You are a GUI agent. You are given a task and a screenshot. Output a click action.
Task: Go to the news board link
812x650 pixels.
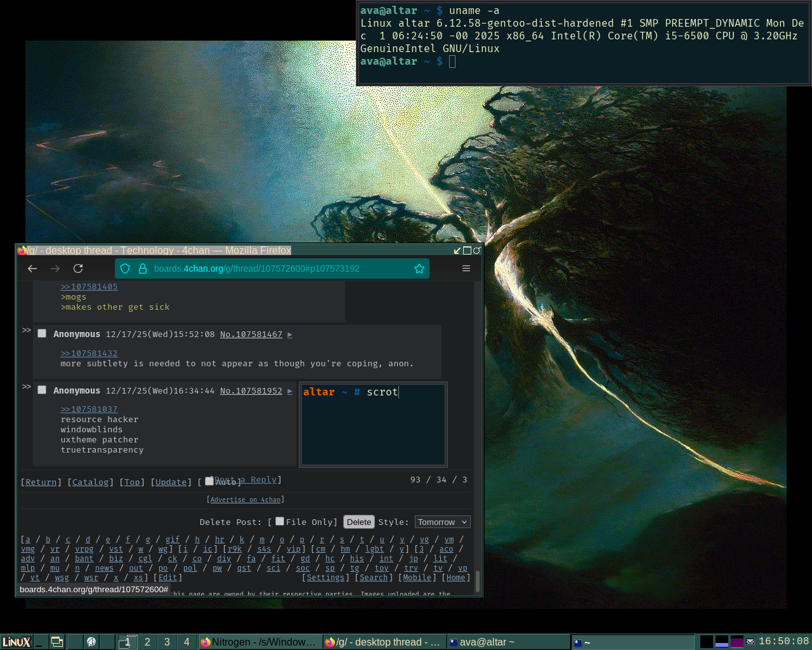click(104, 568)
